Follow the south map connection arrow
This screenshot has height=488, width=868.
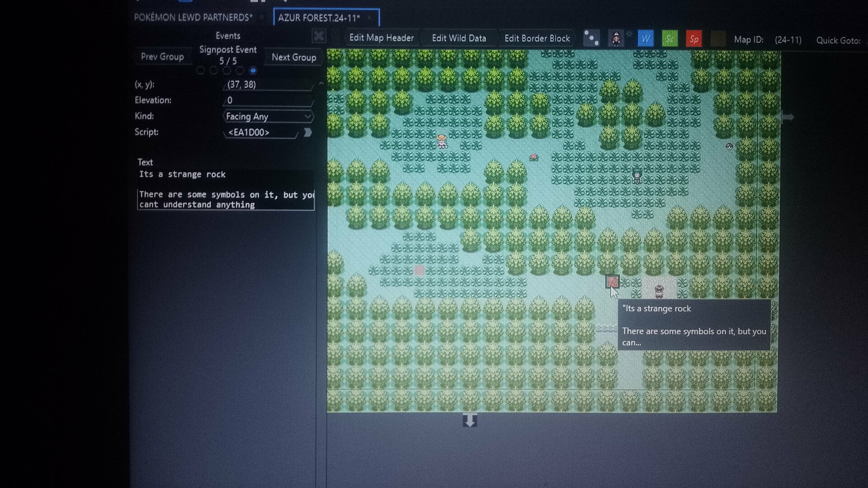click(470, 420)
